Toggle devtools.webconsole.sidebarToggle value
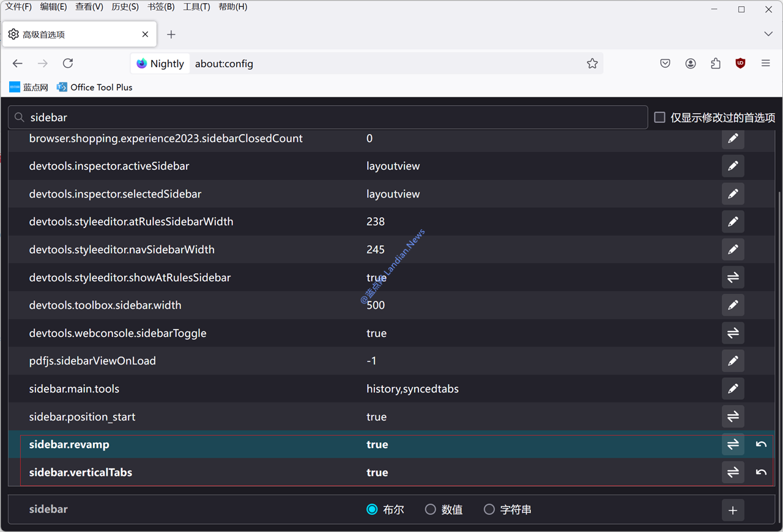This screenshot has width=783, height=532. coord(733,333)
